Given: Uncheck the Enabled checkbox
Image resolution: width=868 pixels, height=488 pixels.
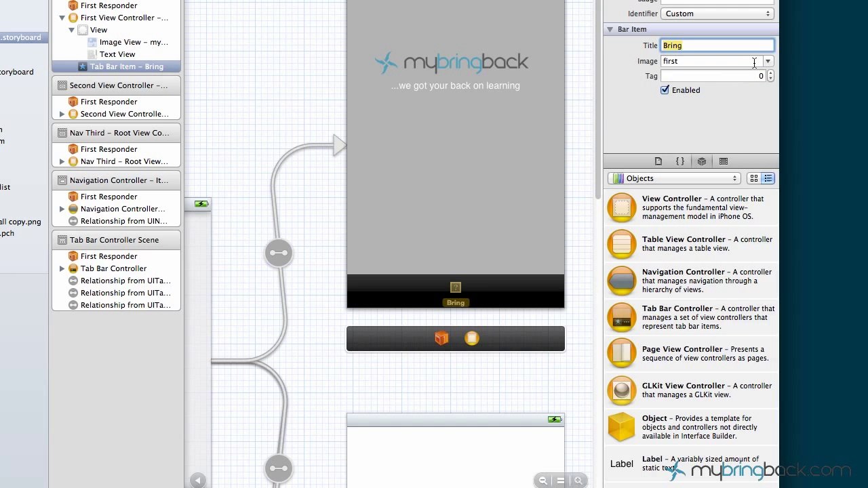Looking at the screenshot, I should pyautogui.click(x=665, y=90).
